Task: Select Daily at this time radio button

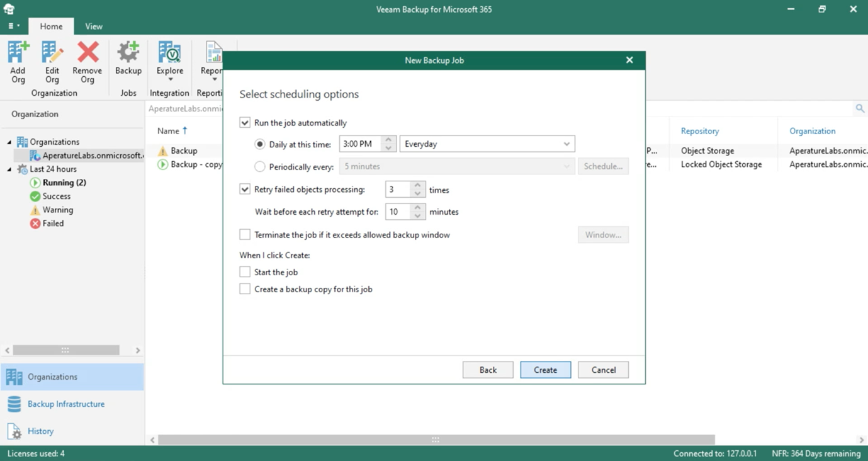Action: coord(260,144)
